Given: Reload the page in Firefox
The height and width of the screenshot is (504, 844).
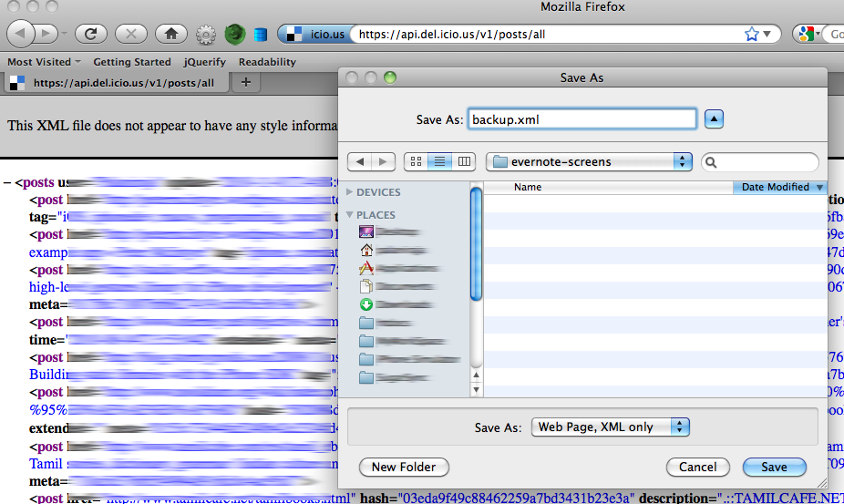Looking at the screenshot, I should coord(91,34).
